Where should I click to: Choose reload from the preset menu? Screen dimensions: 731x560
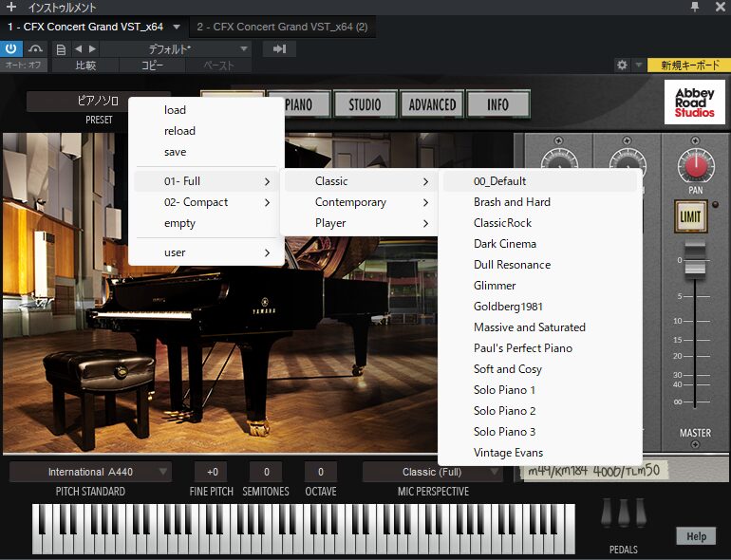[206, 131]
